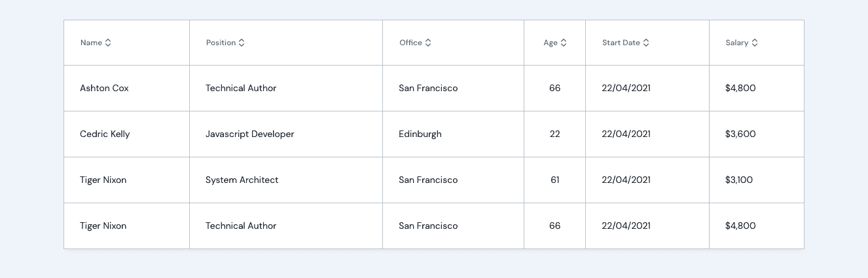
Task: Select the Javascript Developer position cell
Action: tap(249, 134)
